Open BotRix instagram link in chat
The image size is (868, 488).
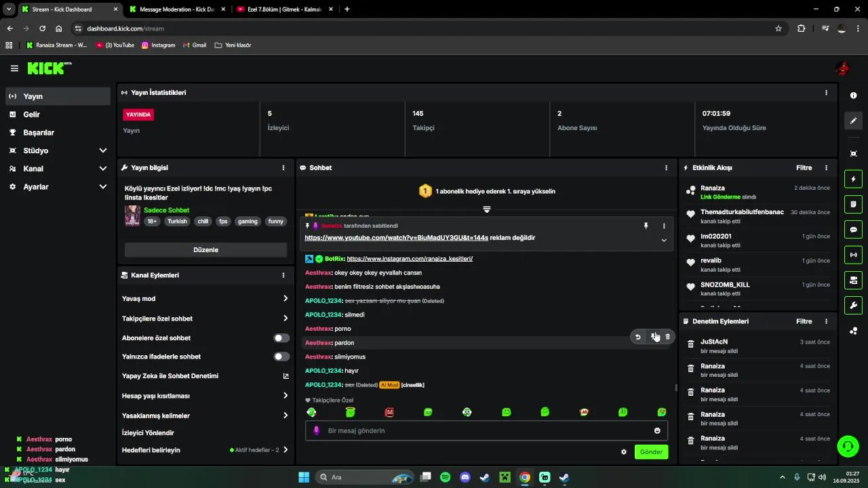point(410,259)
